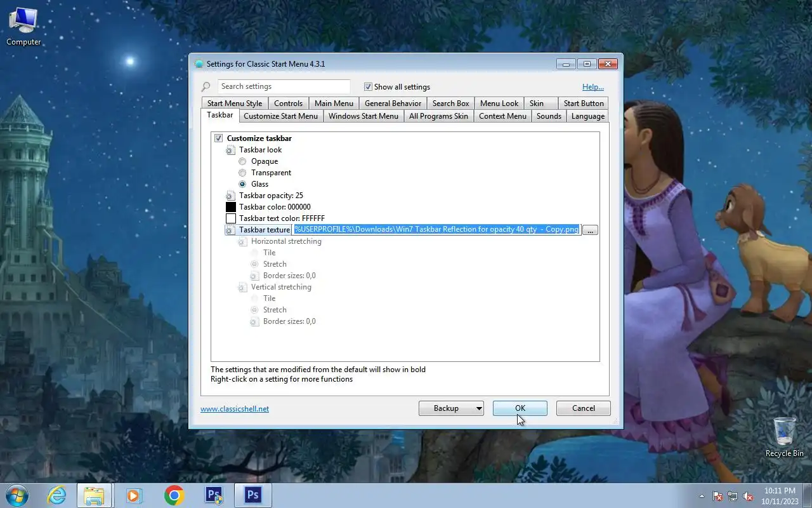Show hidden tray icons arrow
Screen dimensions: 812x508
(x=702, y=496)
